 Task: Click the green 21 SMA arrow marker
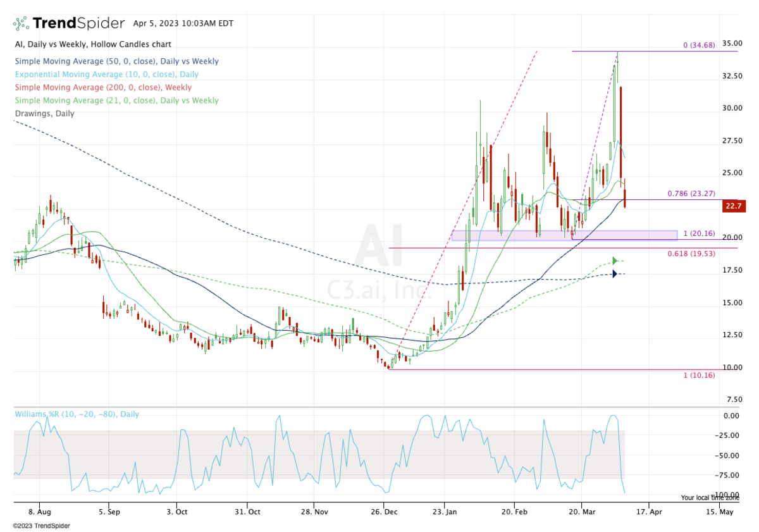tap(615, 261)
